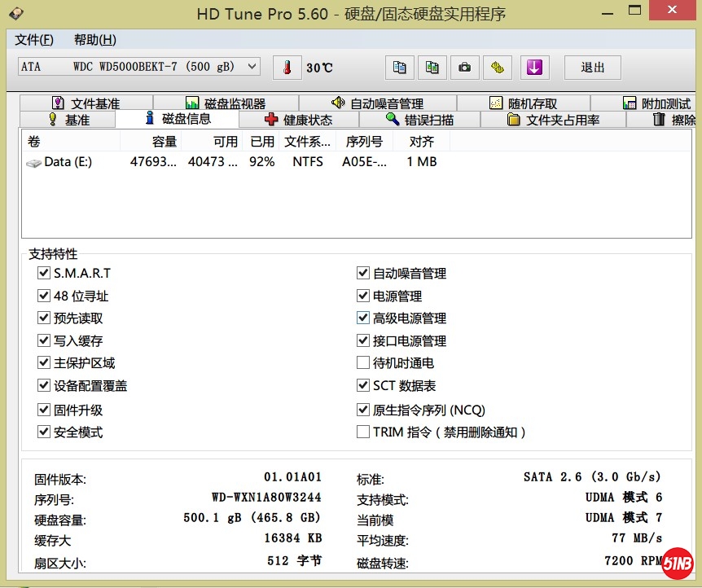Open the options wrench icon

497,68
